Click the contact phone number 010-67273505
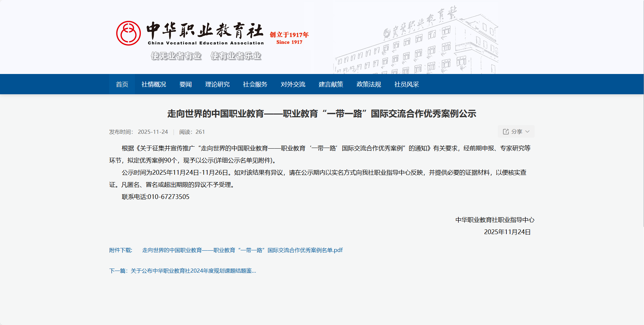Viewport: 644px width, 325px height. [168, 197]
